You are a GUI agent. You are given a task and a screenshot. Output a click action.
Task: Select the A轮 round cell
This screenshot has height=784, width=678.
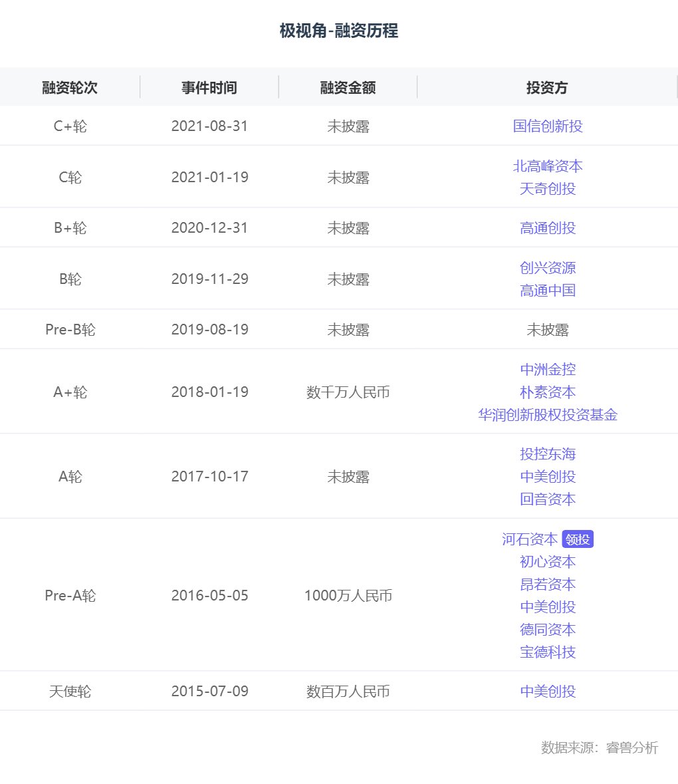pos(70,477)
